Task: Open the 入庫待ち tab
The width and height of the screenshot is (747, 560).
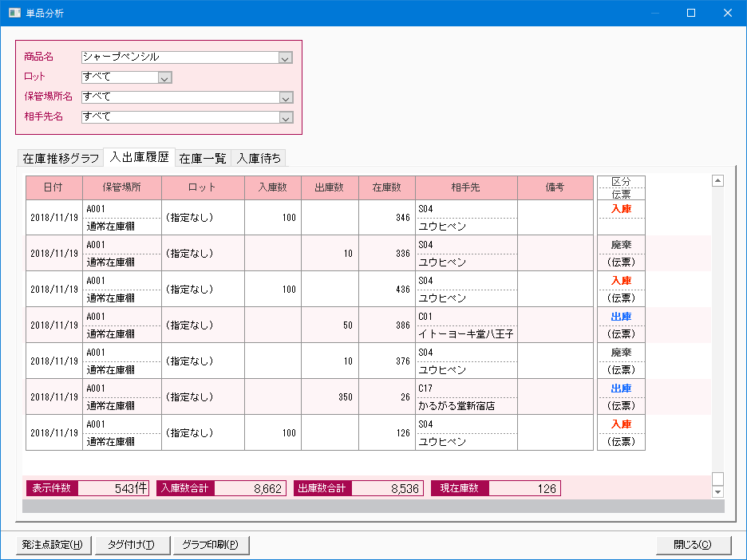Action: [x=259, y=158]
